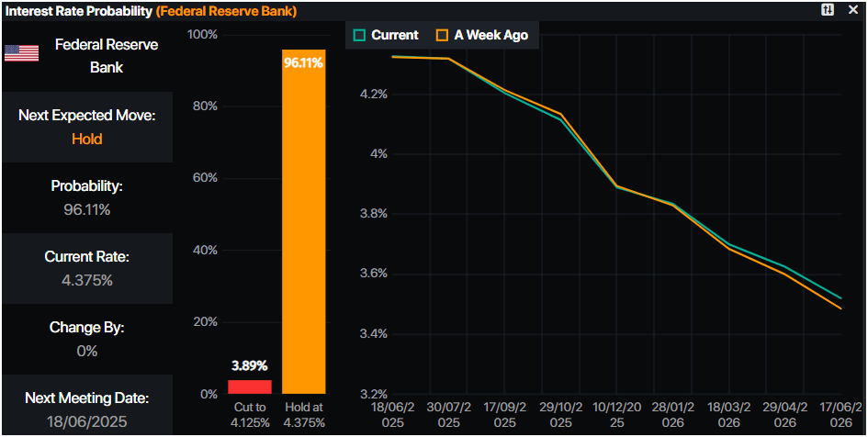868x437 pixels.
Task: Toggle the A Week Ago legend checkbox
Action: (x=442, y=36)
